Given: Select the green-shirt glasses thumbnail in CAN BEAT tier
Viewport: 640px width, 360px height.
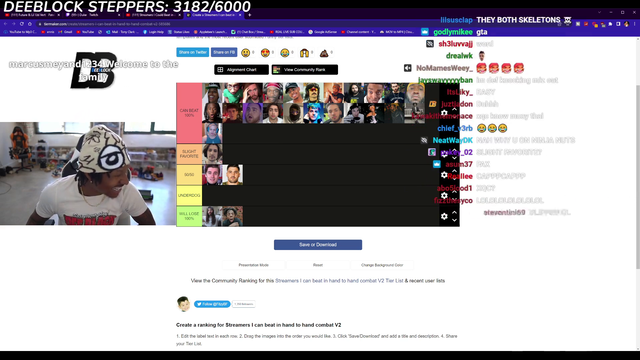Looking at the screenshot, I should click(x=233, y=93).
